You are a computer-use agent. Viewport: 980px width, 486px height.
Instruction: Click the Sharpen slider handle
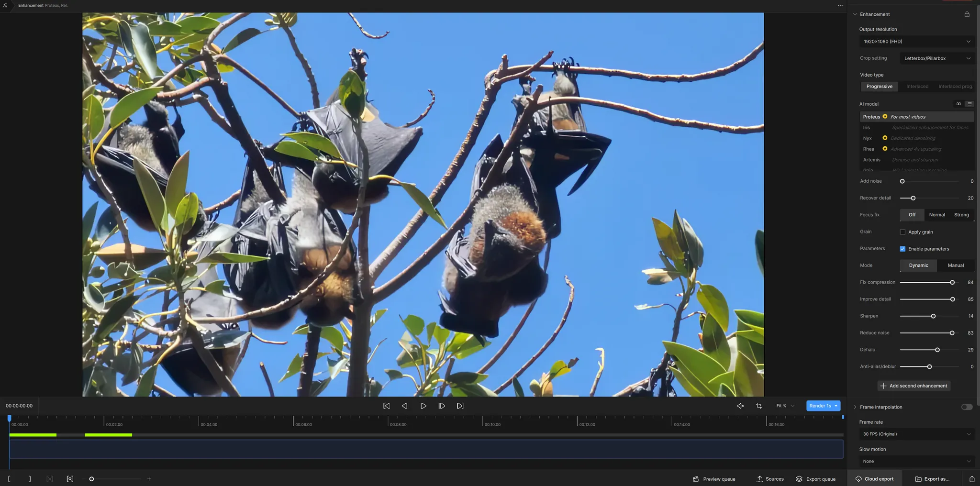(933, 316)
